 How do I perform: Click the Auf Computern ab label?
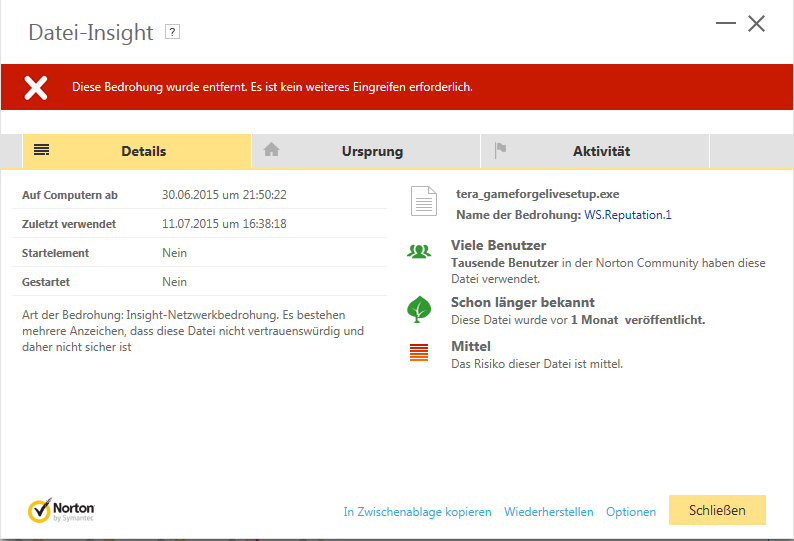click(70, 195)
